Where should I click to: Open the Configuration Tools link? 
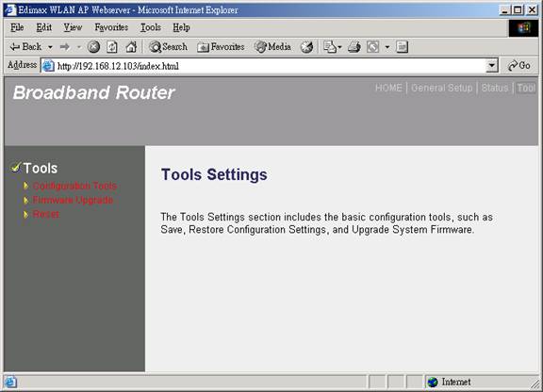pos(74,186)
